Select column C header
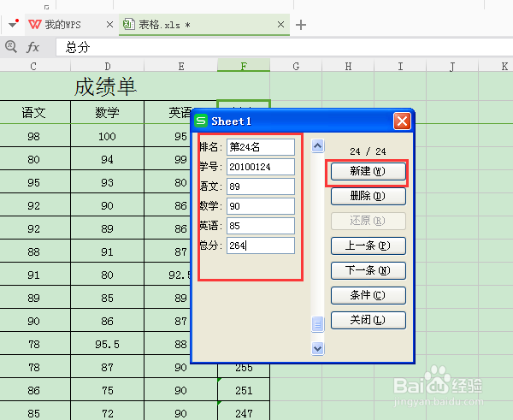The height and width of the screenshot is (420, 513). 35,67
